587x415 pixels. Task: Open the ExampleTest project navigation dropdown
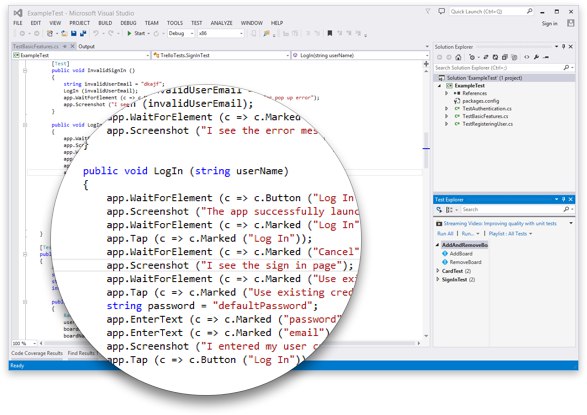pyautogui.click(x=81, y=55)
